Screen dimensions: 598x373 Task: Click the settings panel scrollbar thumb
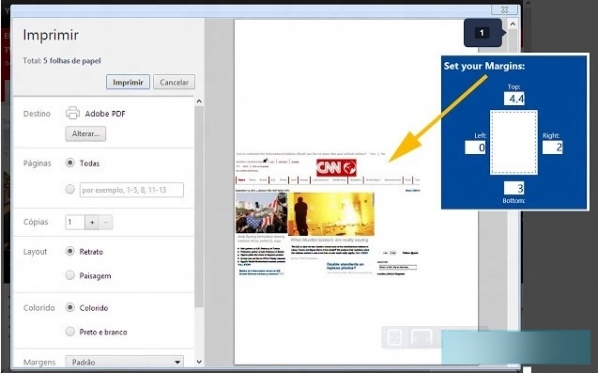(x=199, y=206)
